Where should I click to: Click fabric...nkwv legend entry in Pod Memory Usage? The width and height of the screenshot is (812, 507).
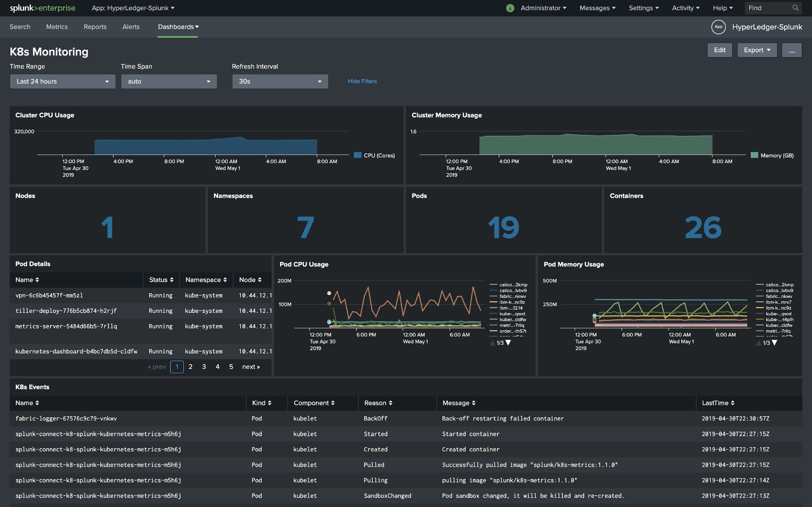pos(774,296)
